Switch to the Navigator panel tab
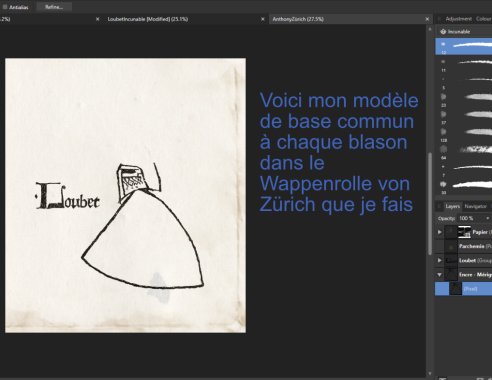The image size is (492, 380). click(x=475, y=207)
